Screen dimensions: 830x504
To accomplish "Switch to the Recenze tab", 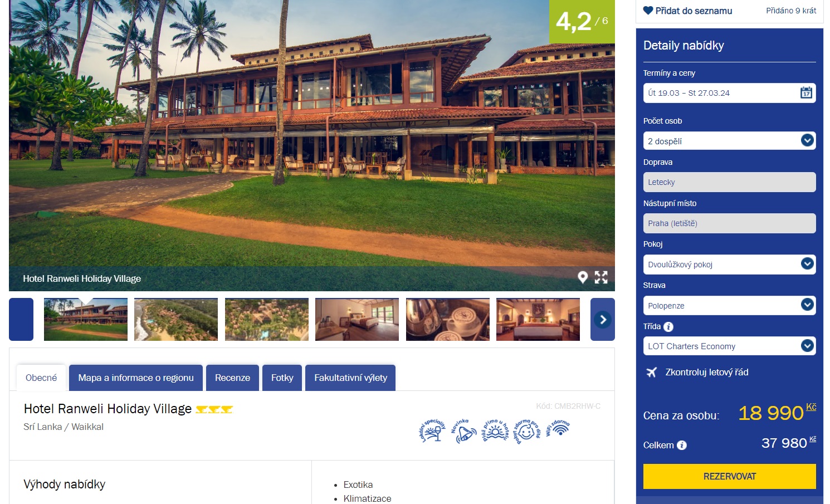I will pos(232,378).
